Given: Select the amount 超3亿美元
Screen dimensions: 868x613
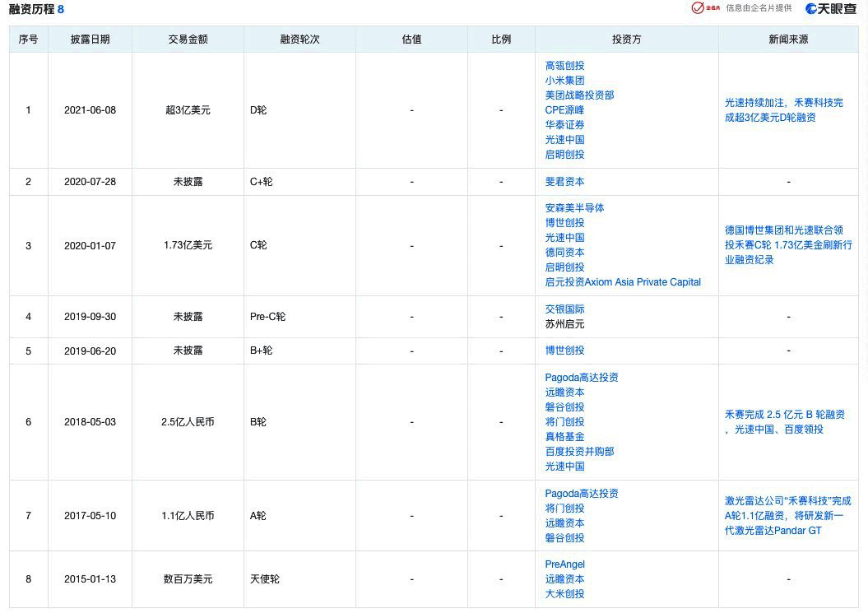Looking at the screenshot, I should pyautogui.click(x=188, y=110).
